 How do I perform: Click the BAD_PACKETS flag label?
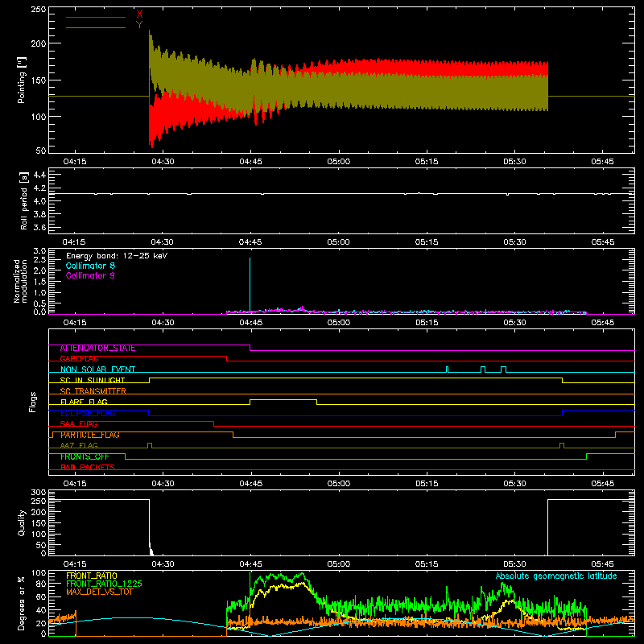pyautogui.click(x=88, y=468)
